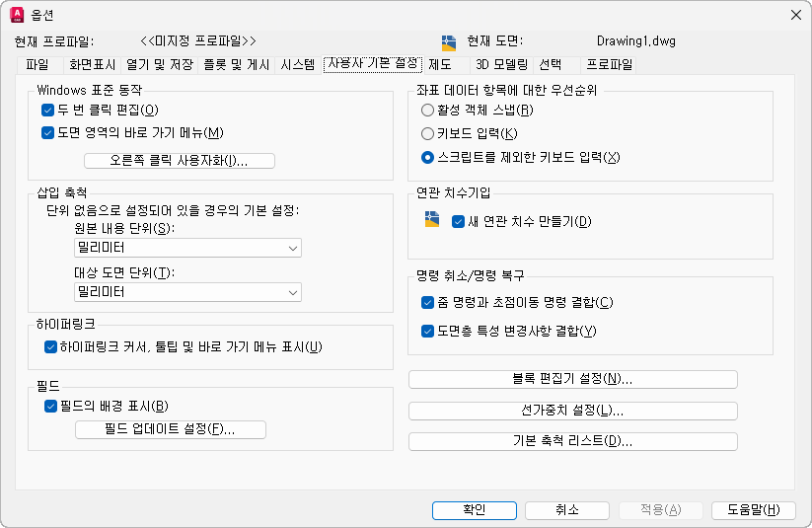812x528 pixels.
Task: Open the 3D 모델링 tab
Action: pyautogui.click(x=501, y=65)
